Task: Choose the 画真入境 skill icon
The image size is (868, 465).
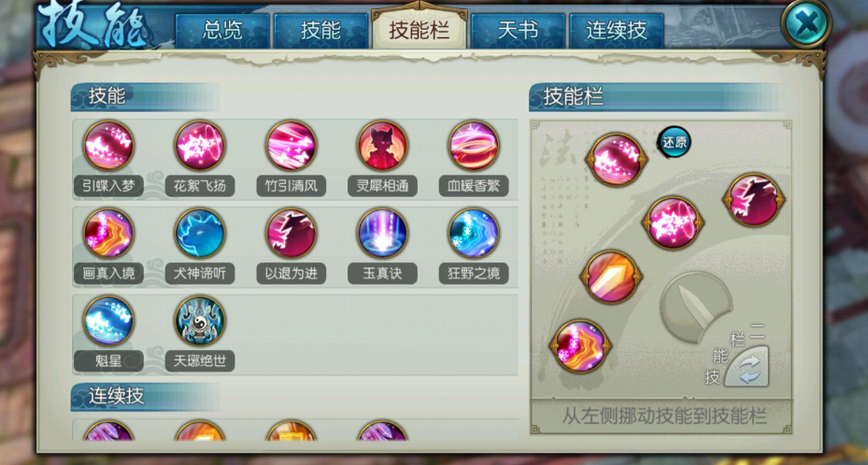Action: coord(108,233)
